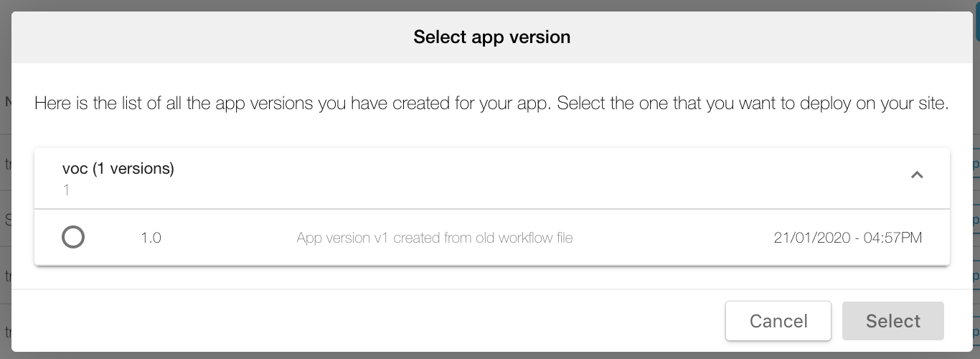This screenshot has height=359, width=980.
Task: Click the Cancel button
Action: (x=778, y=321)
